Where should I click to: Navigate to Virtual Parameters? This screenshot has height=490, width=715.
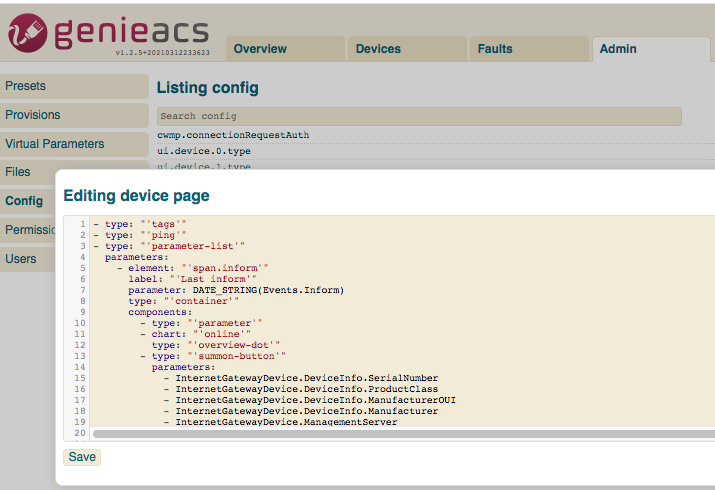pos(55,144)
